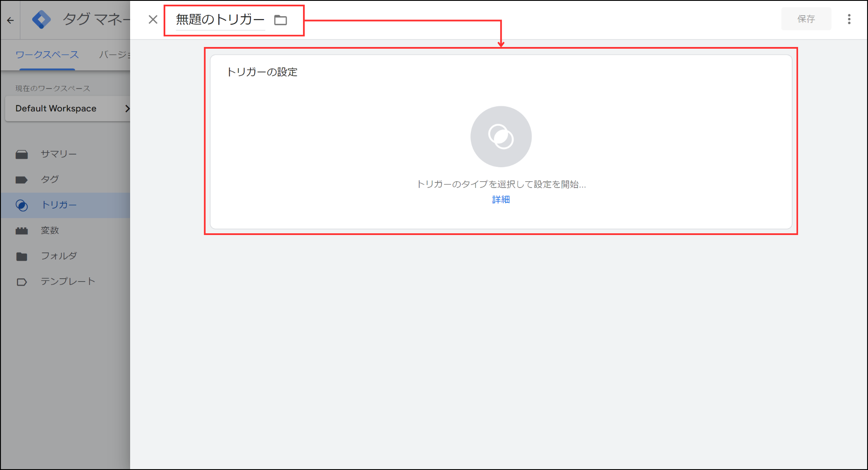Switch to the バージョン tab
This screenshot has width=868, height=470.
click(x=114, y=55)
